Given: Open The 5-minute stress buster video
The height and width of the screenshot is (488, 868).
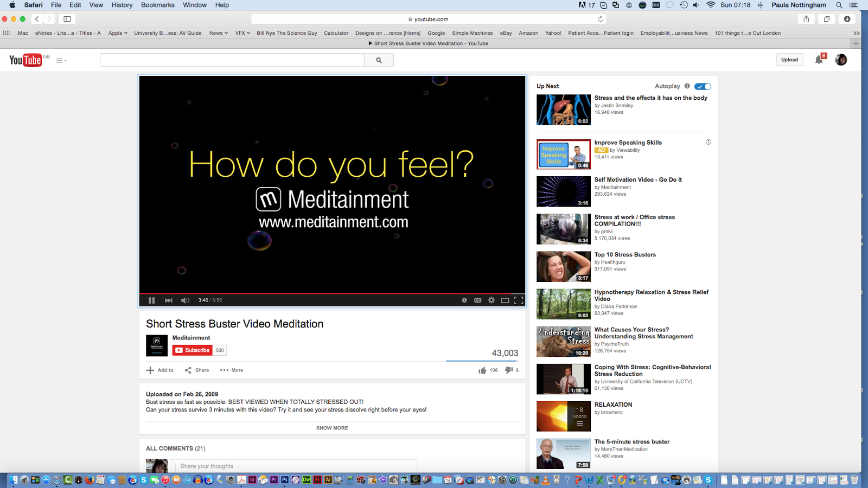Looking at the screenshot, I should coord(632,442).
